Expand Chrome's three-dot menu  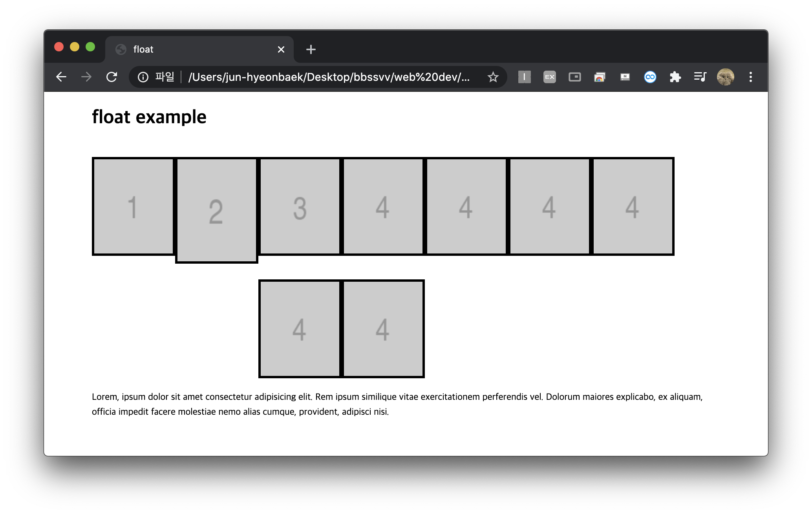(x=750, y=77)
